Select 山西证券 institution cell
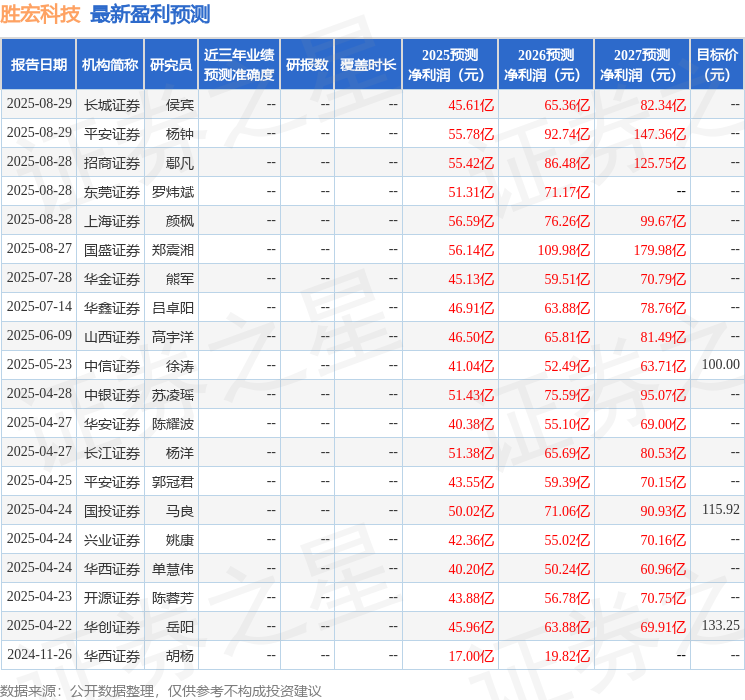The image size is (745, 700). click(112, 337)
